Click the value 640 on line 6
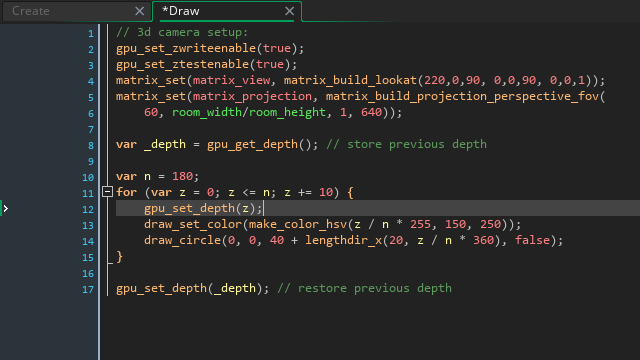 (x=371, y=112)
